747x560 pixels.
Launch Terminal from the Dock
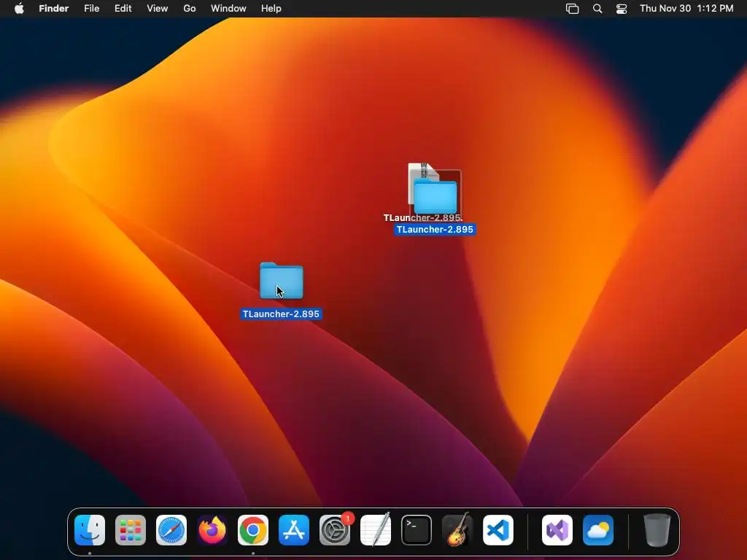tap(417, 530)
